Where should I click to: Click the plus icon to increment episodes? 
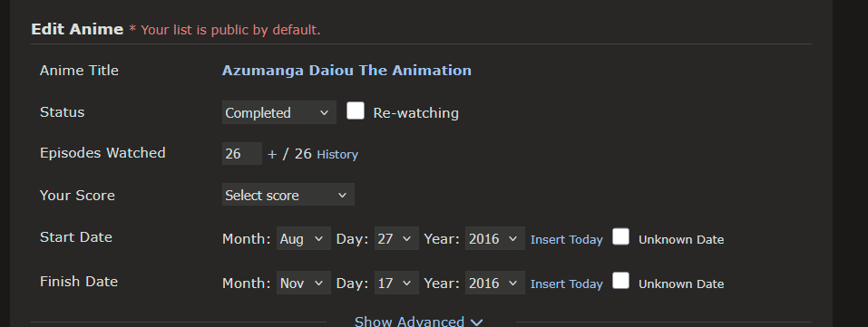click(272, 154)
